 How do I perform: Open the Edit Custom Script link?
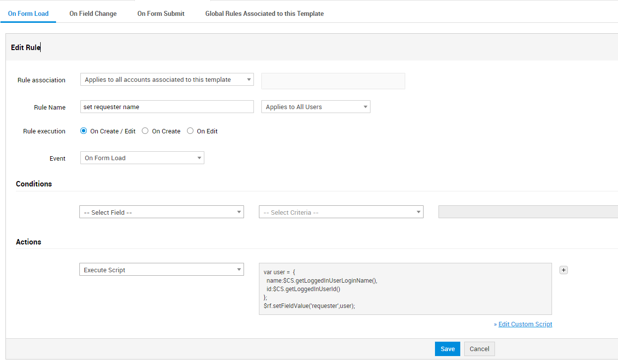(x=525, y=324)
